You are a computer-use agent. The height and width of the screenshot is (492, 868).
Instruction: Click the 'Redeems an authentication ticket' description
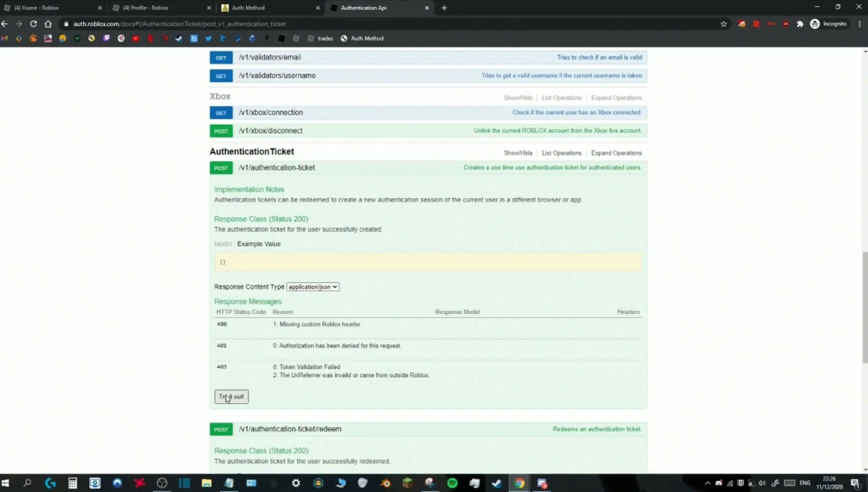(x=597, y=429)
